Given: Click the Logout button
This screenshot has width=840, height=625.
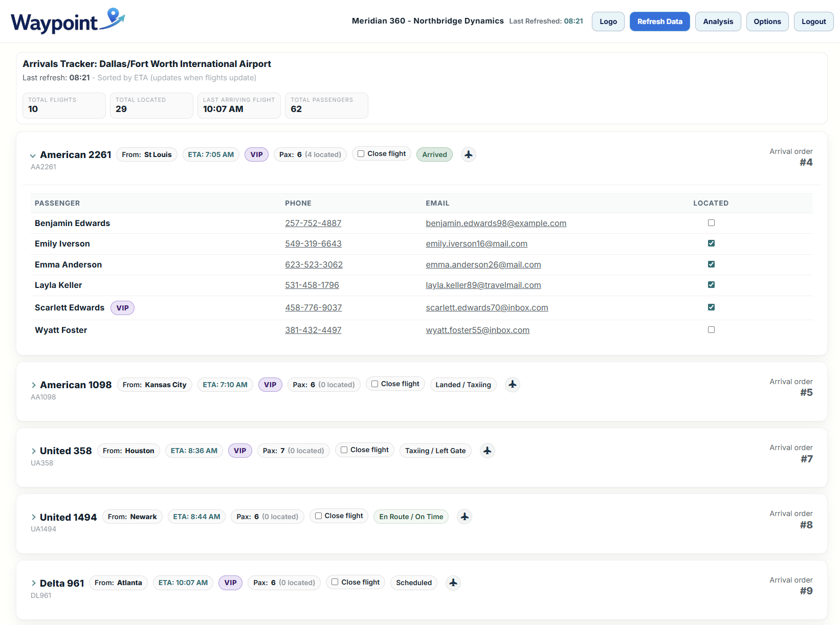Looking at the screenshot, I should pyautogui.click(x=813, y=21).
